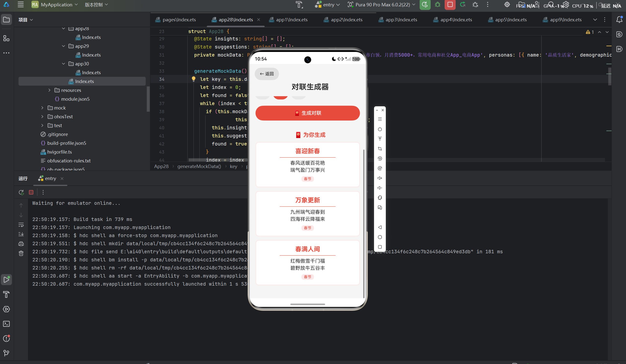Screen dimensions: 626x364
Task: Print the console output
Action: point(21,244)
